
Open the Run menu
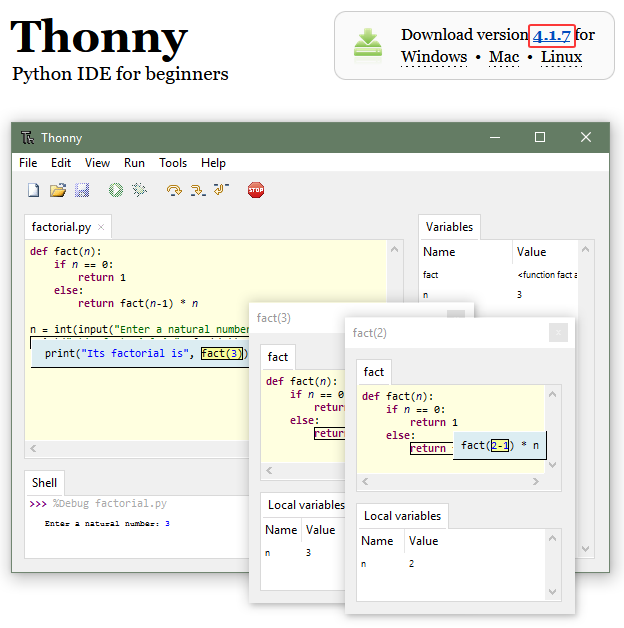(134, 163)
